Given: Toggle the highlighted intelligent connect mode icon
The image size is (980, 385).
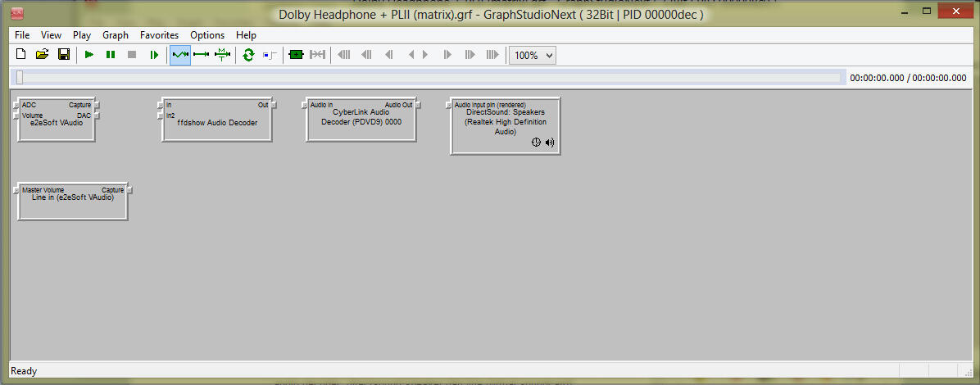Looking at the screenshot, I should [x=180, y=55].
